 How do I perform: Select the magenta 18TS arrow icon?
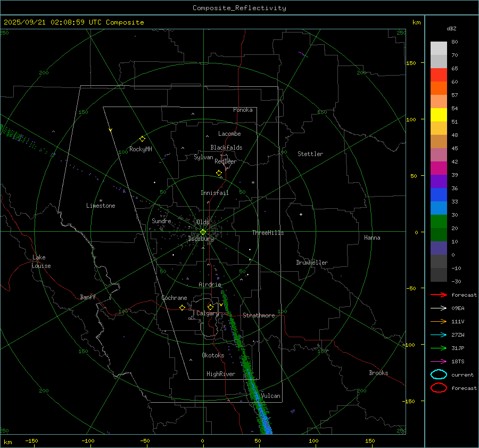coord(438,361)
